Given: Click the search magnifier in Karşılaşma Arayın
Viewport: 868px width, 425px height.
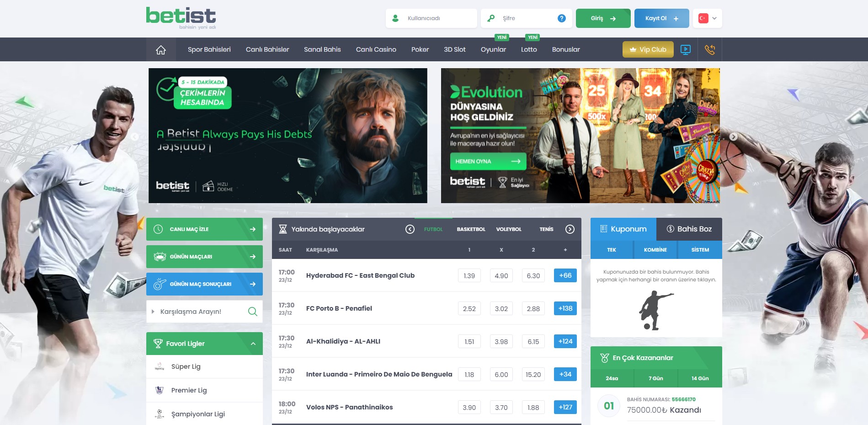Looking at the screenshot, I should [x=252, y=312].
